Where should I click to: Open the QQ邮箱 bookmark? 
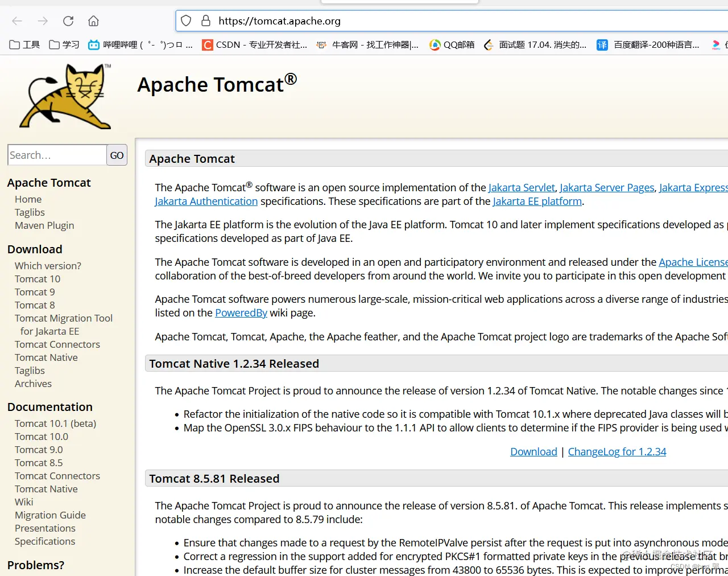click(x=452, y=44)
